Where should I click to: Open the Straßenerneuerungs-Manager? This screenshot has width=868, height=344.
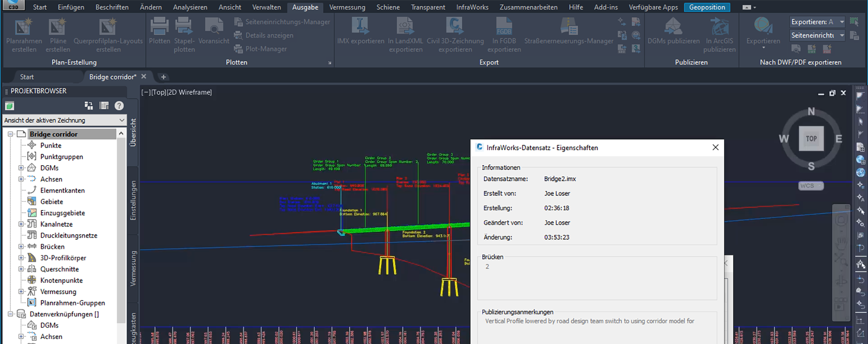[x=569, y=31]
